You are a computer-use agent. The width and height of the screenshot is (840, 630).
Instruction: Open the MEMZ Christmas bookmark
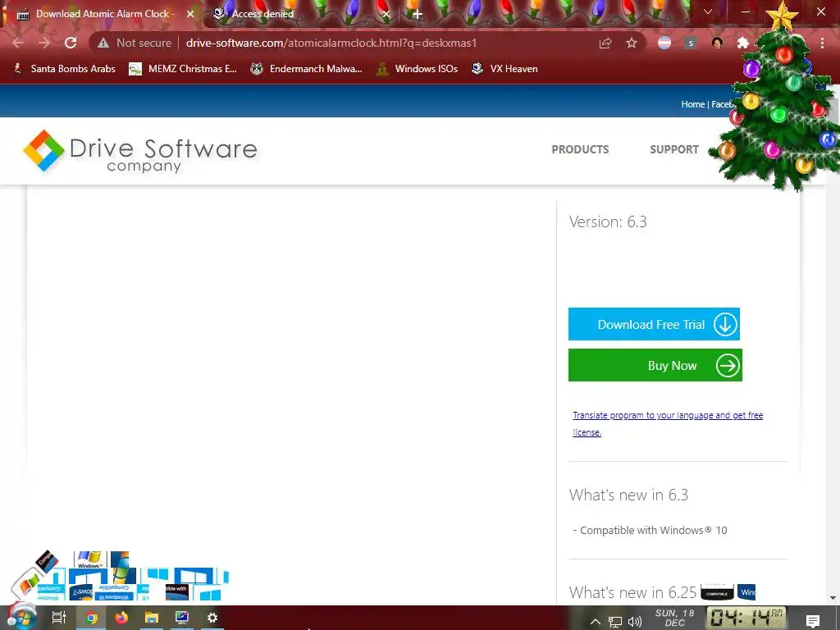pos(183,69)
